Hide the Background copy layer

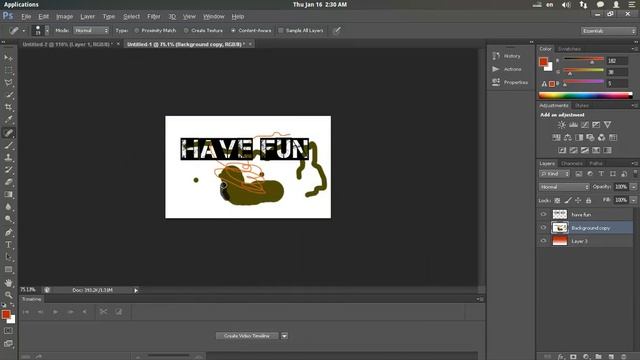[x=543, y=228]
